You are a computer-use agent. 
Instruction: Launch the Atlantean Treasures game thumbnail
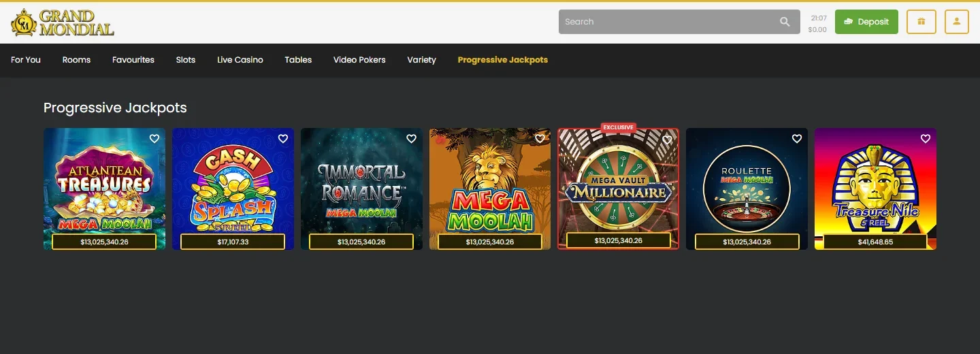[104, 189]
